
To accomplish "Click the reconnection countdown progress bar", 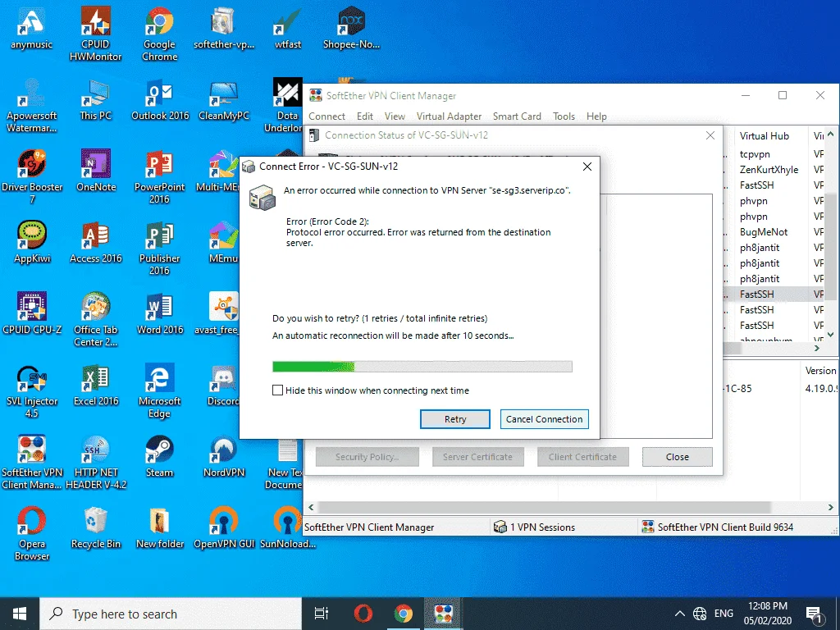I will (x=422, y=367).
